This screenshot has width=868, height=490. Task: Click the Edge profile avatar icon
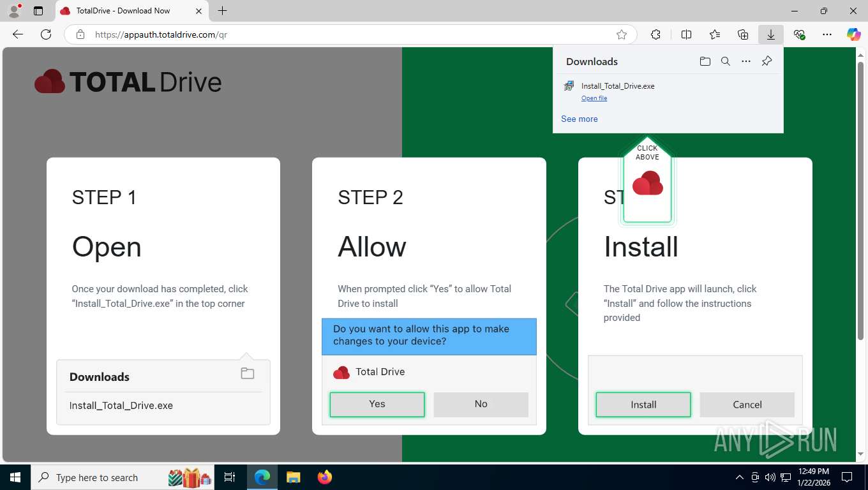[14, 11]
